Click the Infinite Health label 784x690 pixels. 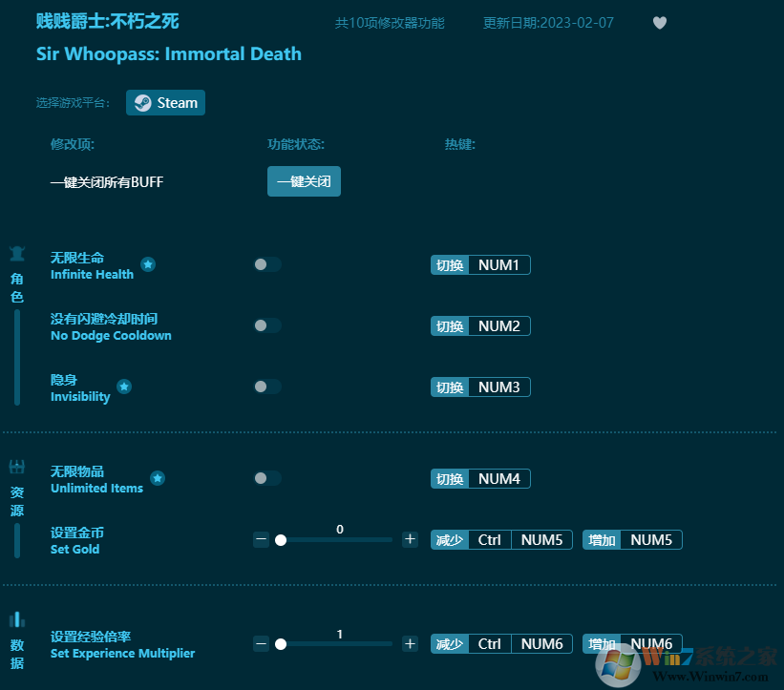(92, 274)
